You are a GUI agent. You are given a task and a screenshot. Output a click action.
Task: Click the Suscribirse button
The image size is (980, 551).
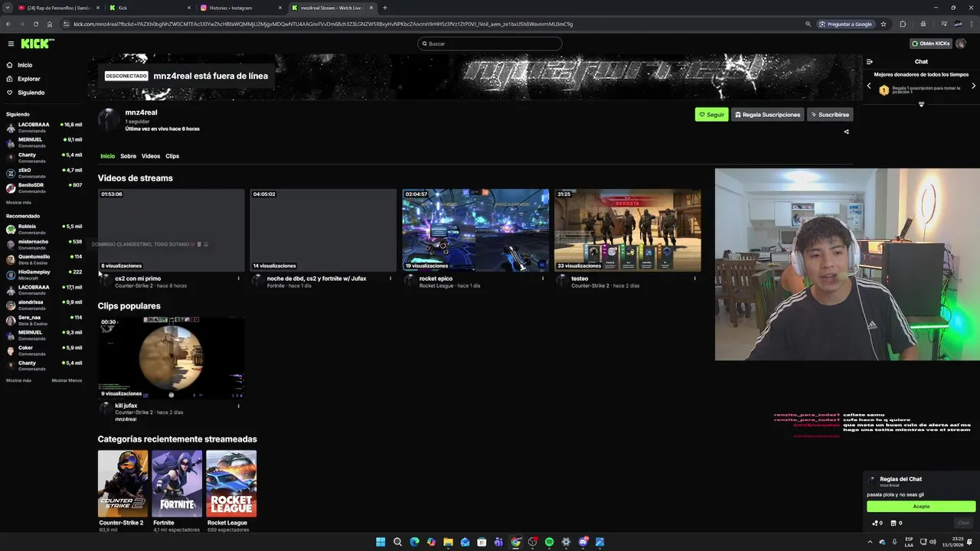pos(830,115)
